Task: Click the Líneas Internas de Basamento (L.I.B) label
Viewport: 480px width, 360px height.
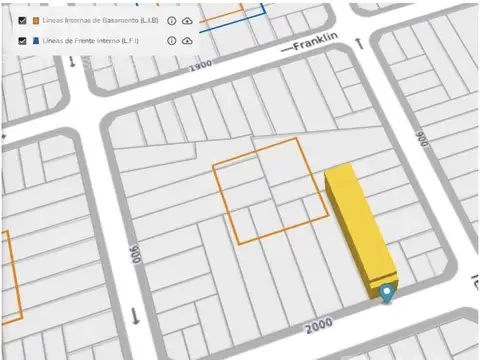Action: (x=100, y=21)
